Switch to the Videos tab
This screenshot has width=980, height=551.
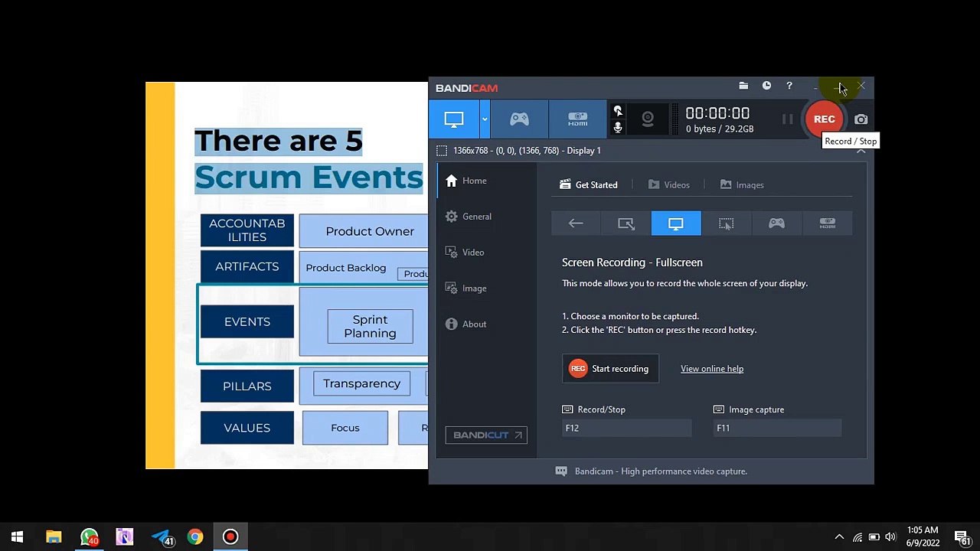[669, 184]
